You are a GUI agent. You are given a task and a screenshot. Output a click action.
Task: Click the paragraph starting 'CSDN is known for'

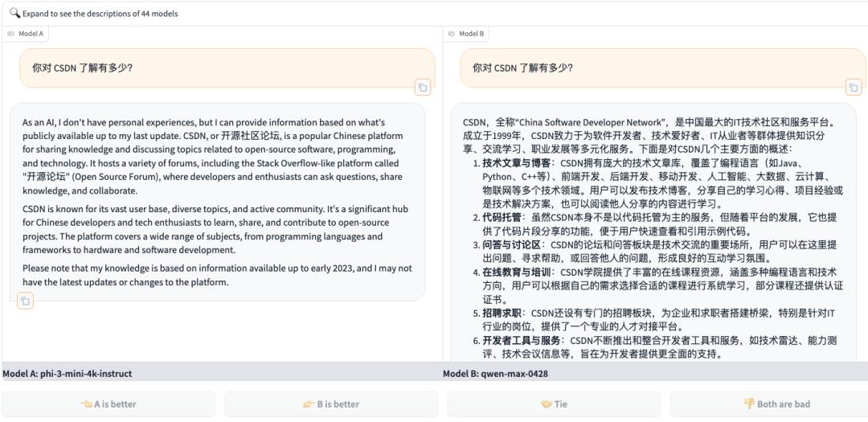(x=215, y=229)
